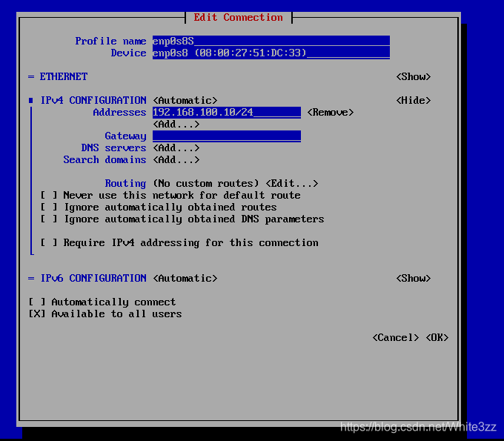Click the ETHERNET section heading
Screen dimensions: 504x441
point(63,77)
